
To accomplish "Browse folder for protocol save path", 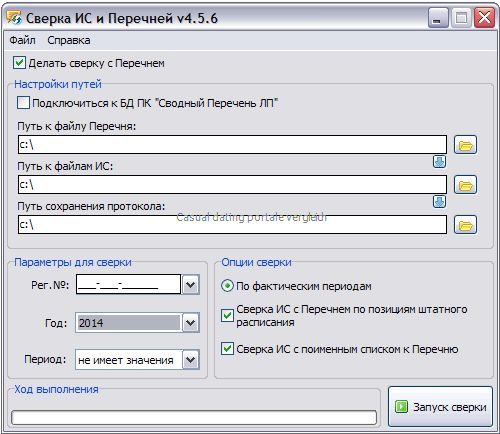I will [x=465, y=225].
